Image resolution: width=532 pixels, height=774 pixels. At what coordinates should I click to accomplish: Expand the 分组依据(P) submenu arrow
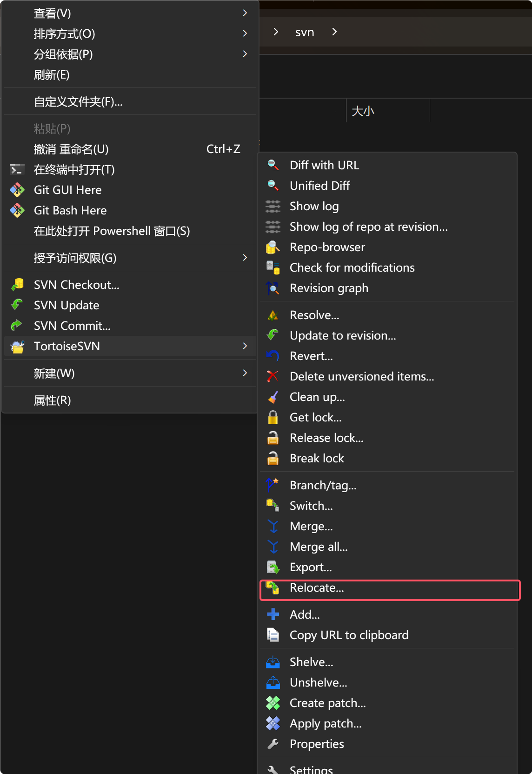245,54
